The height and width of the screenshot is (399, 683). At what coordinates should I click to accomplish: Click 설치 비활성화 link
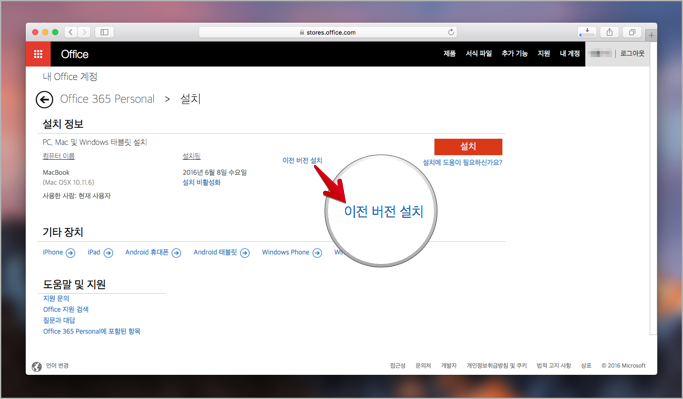click(202, 183)
